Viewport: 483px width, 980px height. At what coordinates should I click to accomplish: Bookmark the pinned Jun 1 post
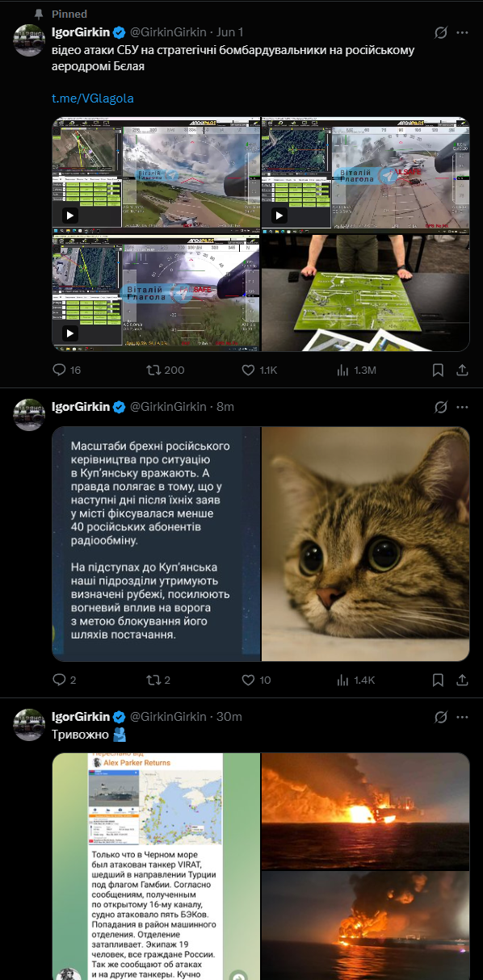pos(437,370)
